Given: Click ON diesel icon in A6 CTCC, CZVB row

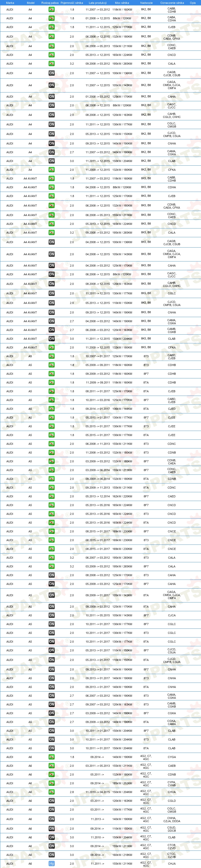Looking at the screenshot, I should tap(51, 855).
